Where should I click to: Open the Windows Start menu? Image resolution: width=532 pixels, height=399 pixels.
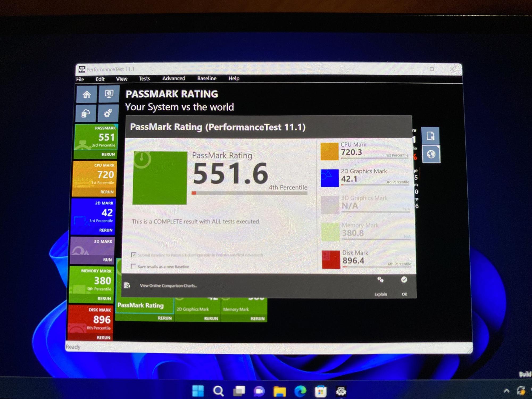point(198,391)
